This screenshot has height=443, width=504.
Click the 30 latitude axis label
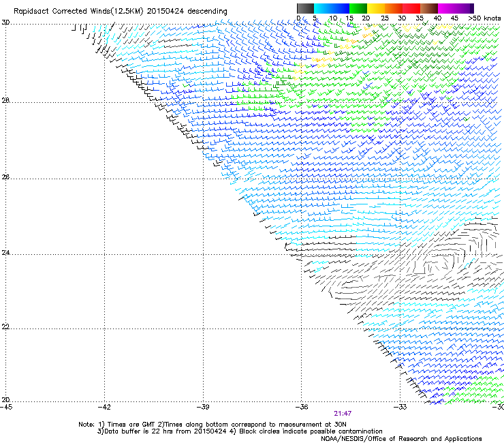[x=5, y=22]
